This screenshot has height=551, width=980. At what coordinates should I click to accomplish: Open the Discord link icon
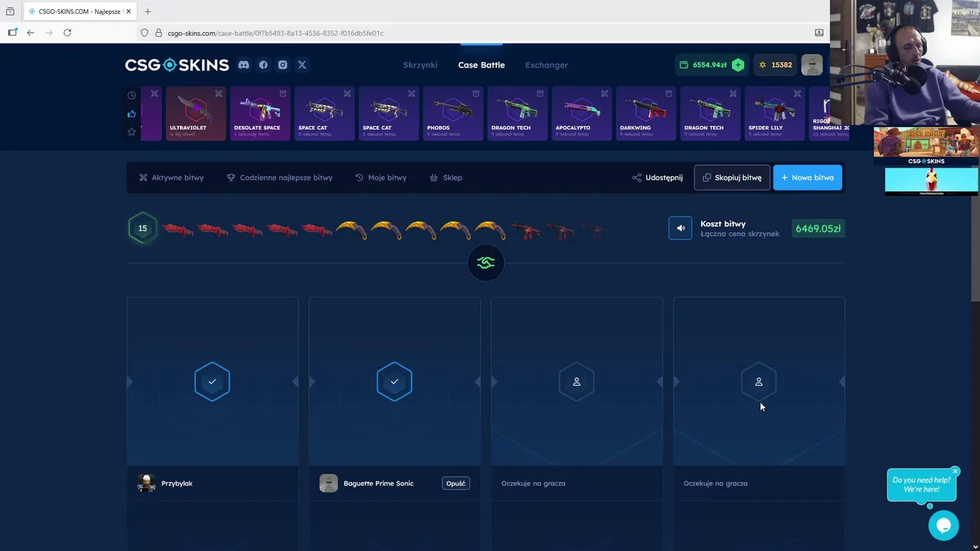(x=243, y=65)
